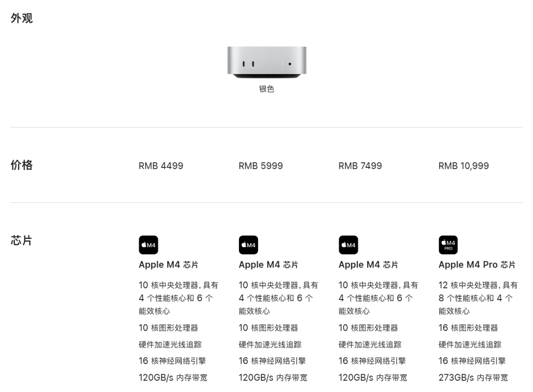The image size is (533, 392).
Task: Click the 芯片 section heading
Action: (21, 240)
